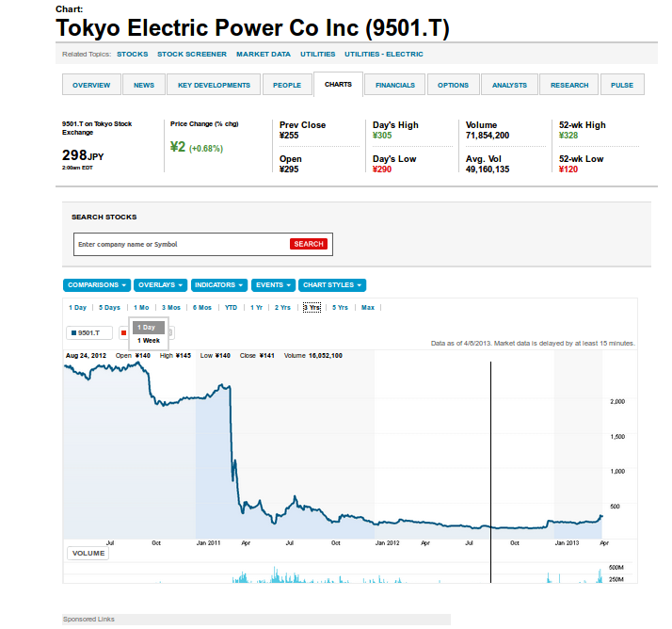672x629 pixels.
Task: Open the Comparisons dropdown
Action: tap(97, 284)
